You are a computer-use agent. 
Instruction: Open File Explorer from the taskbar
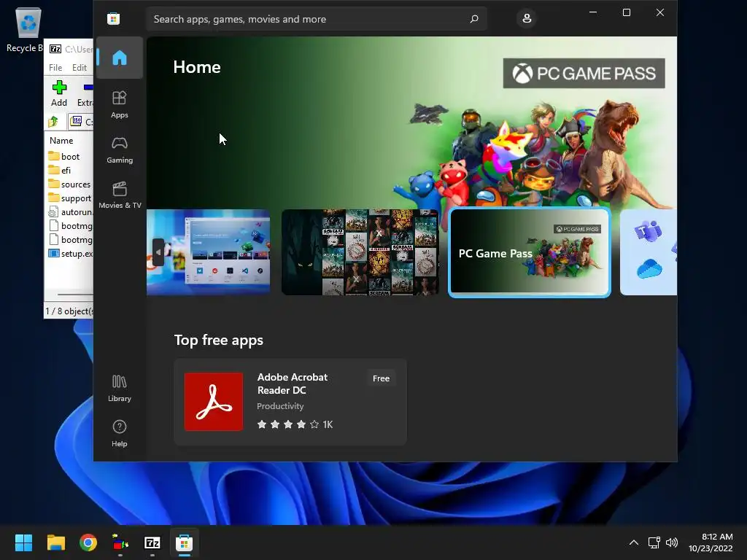(56, 542)
